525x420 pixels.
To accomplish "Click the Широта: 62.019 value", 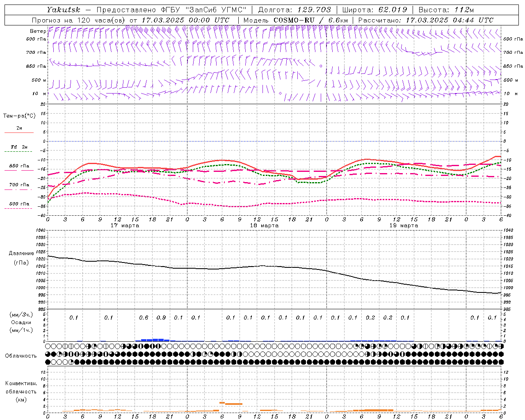I will point(374,10).
